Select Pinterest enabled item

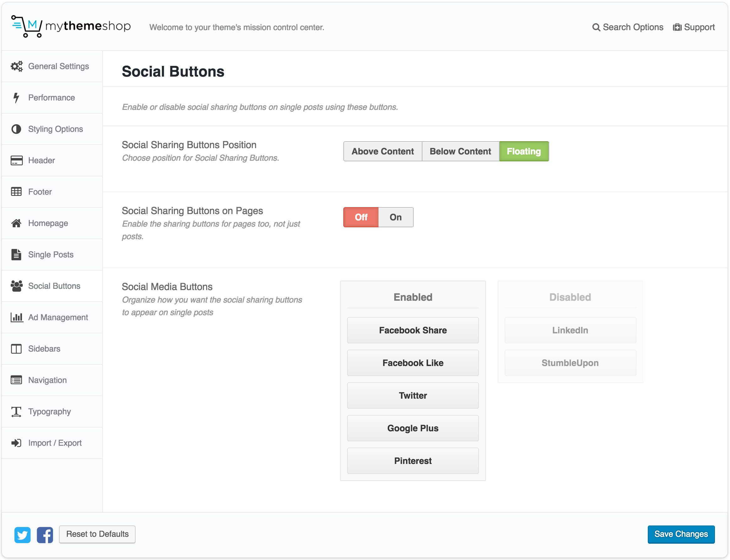tap(413, 461)
